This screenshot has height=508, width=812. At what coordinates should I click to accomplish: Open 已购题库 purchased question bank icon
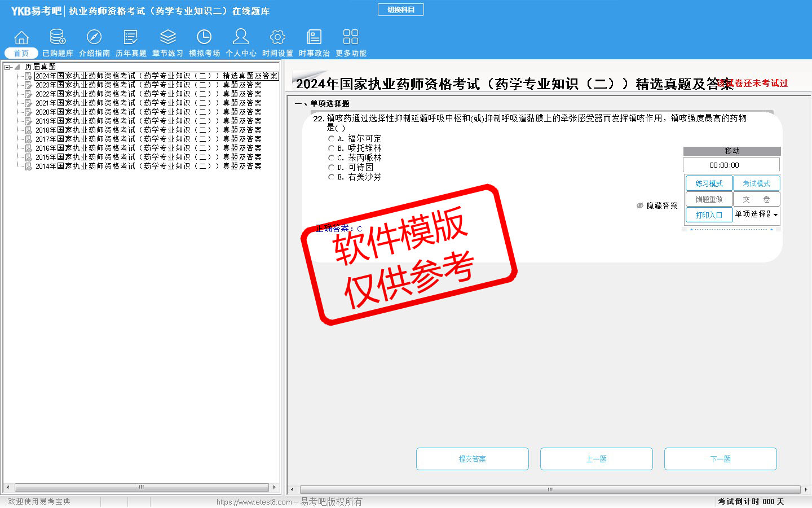pyautogui.click(x=58, y=38)
